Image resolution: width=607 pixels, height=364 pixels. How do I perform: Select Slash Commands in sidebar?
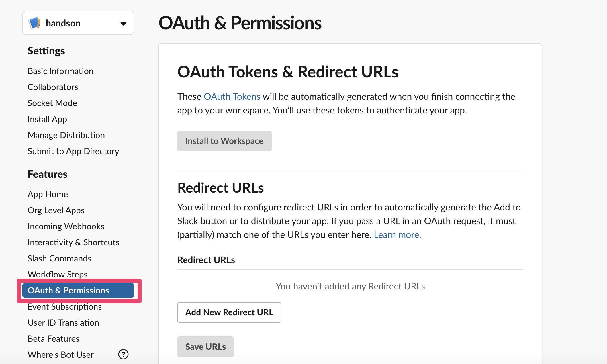tap(59, 258)
